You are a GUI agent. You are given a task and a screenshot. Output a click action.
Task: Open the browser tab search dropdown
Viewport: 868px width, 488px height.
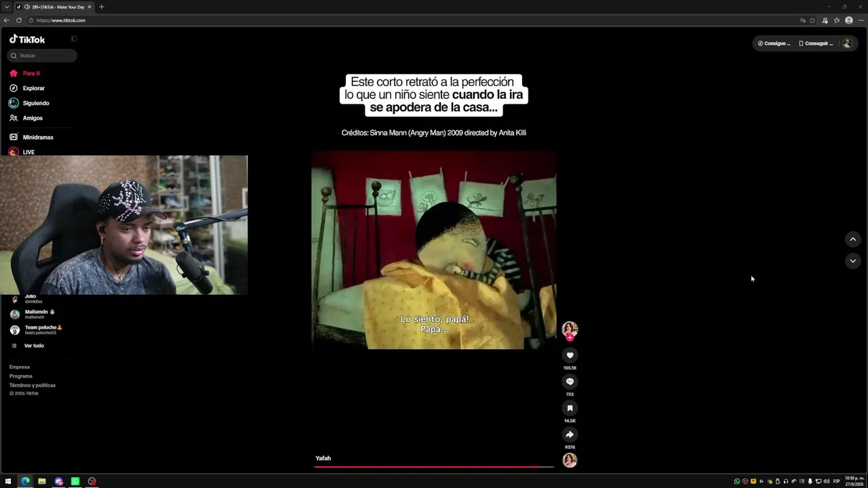point(7,7)
